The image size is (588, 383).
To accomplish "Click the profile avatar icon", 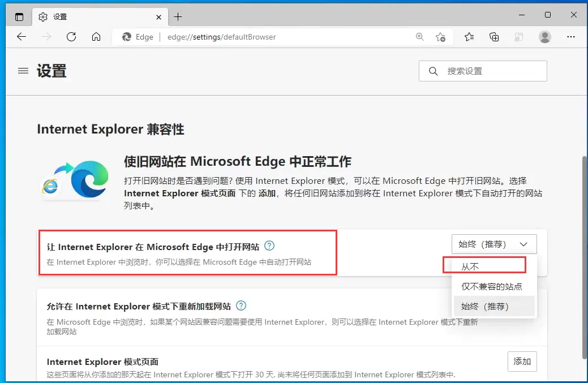I will click(x=544, y=37).
